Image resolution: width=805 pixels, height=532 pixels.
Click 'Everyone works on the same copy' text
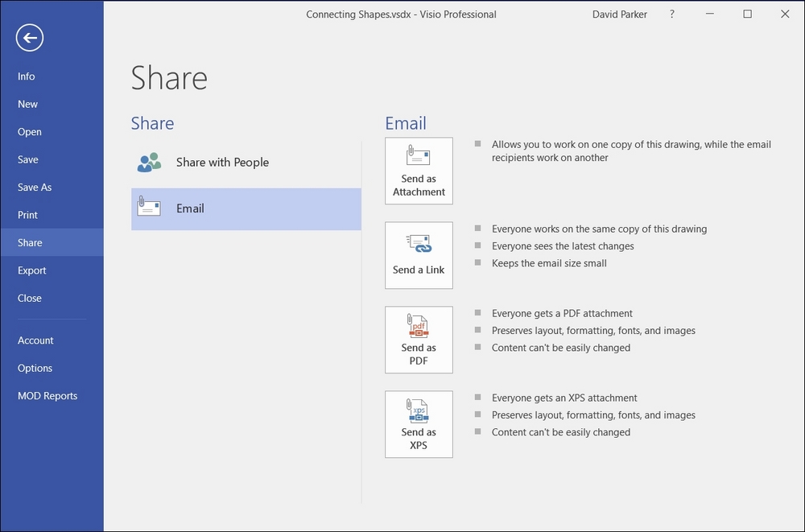click(x=599, y=229)
